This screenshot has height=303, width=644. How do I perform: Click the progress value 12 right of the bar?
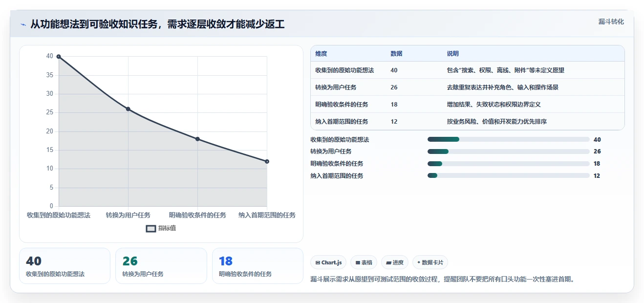click(x=597, y=176)
